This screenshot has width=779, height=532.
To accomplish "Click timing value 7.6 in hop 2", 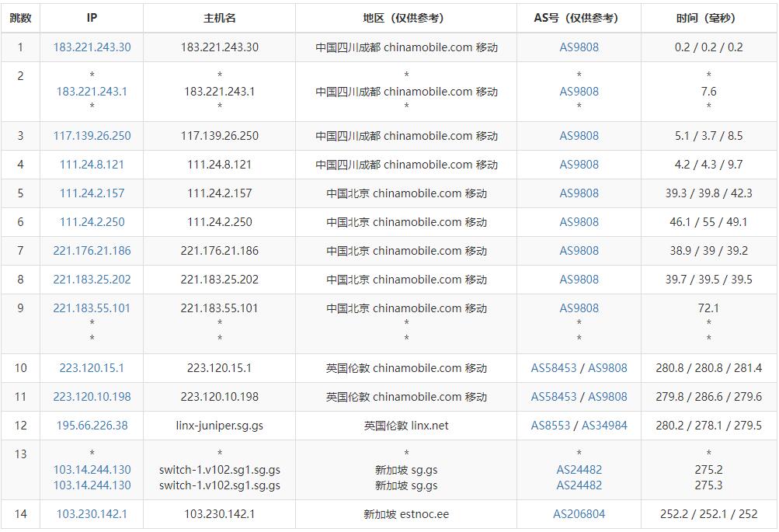I will [708, 92].
